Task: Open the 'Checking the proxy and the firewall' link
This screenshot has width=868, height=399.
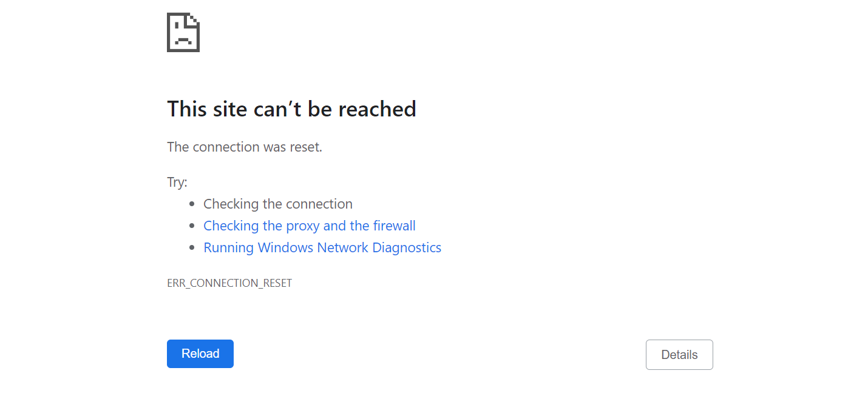Action: 310,226
